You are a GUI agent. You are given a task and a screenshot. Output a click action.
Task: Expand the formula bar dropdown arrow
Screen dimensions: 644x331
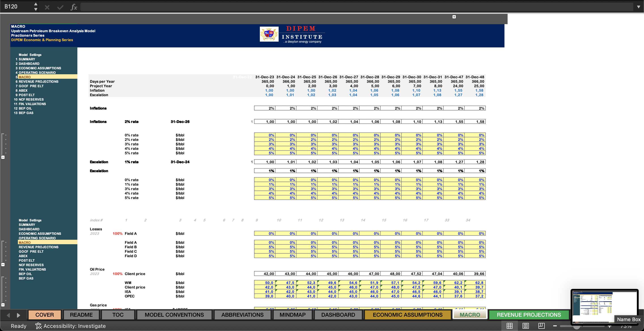point(638,7)
